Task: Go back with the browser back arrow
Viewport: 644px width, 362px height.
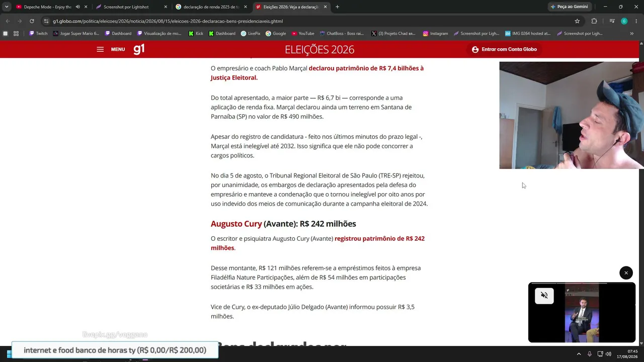Action: click(x=8, y=21)
